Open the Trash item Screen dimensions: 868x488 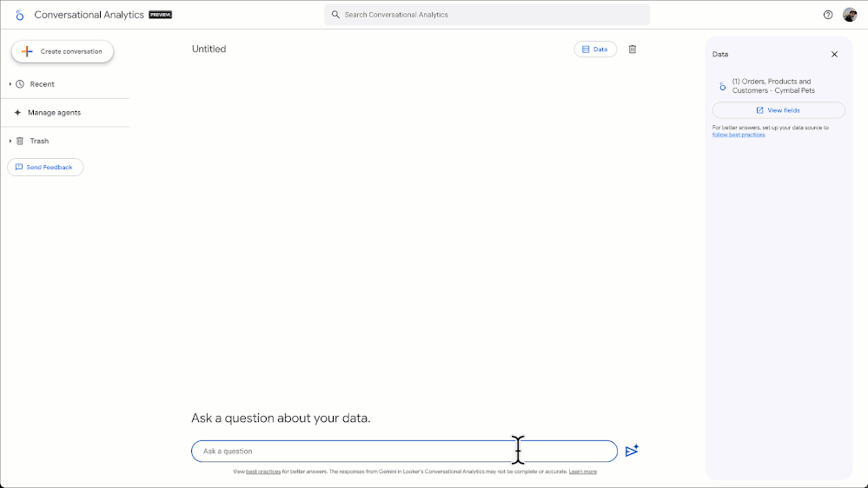click(x=39, y=141)
